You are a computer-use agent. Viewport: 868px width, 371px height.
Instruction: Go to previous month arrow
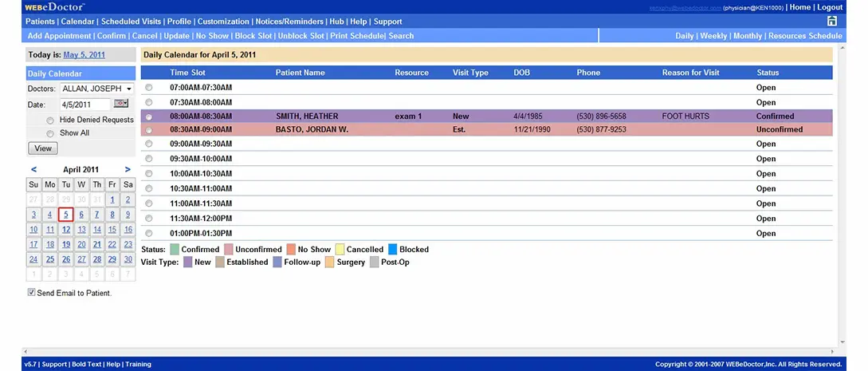(33, 169)
